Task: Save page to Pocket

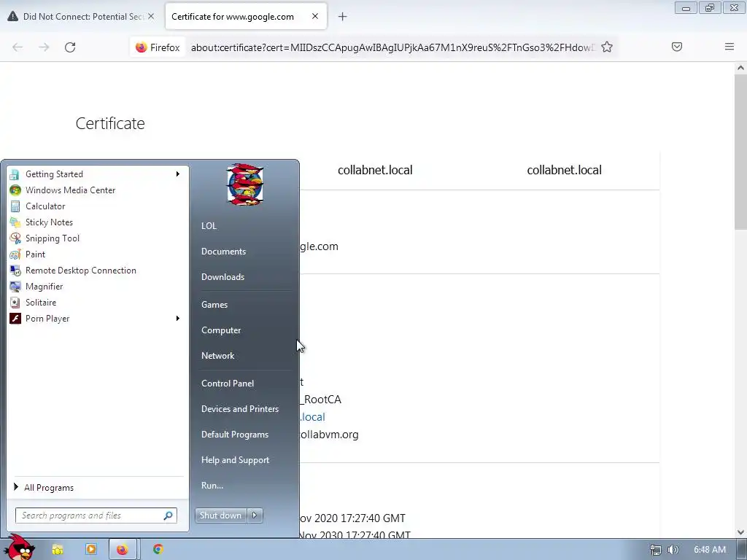Action: click(676, 47)
